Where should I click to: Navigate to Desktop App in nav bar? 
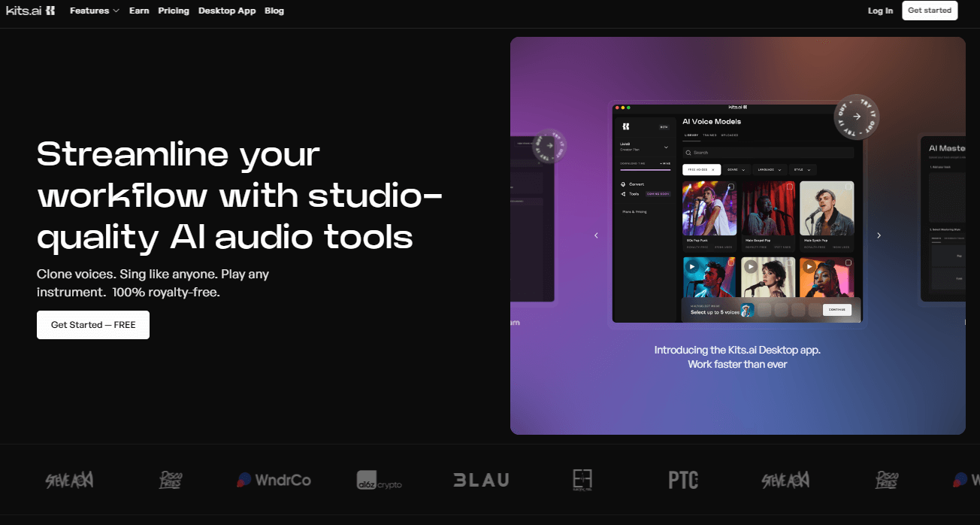(x=227, y=11)
